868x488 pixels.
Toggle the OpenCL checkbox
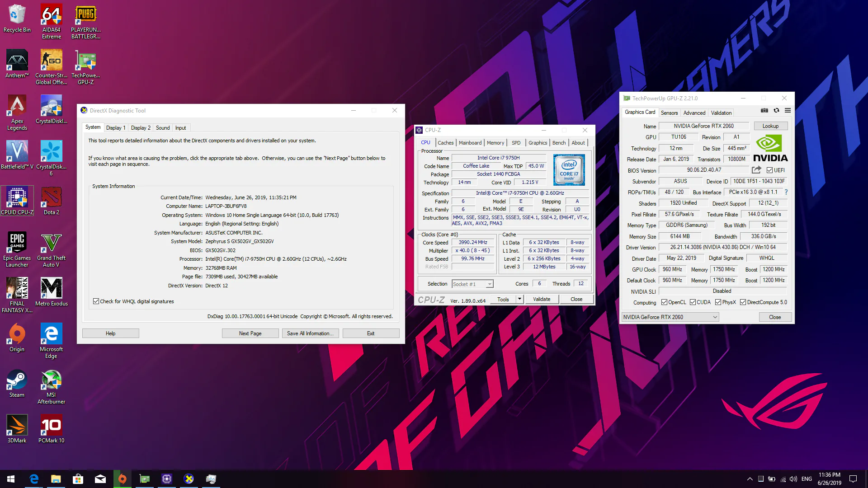664,302
